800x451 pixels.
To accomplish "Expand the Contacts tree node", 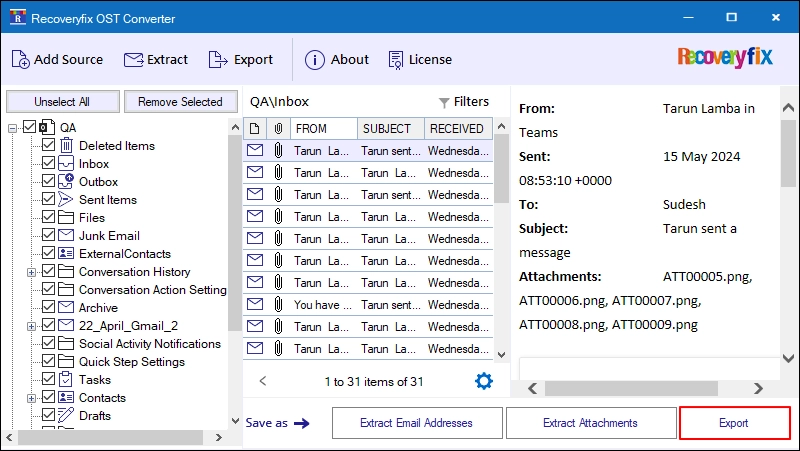I will tap(31, 398).
